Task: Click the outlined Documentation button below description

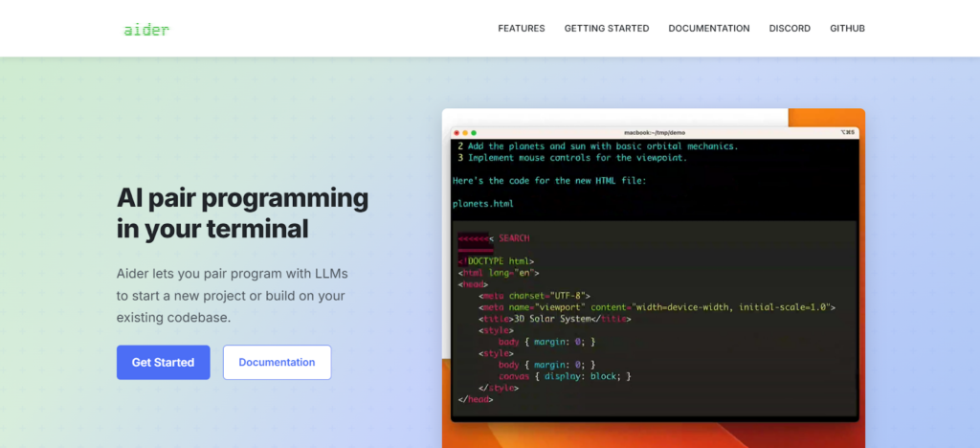Action: tap(277, 363)
